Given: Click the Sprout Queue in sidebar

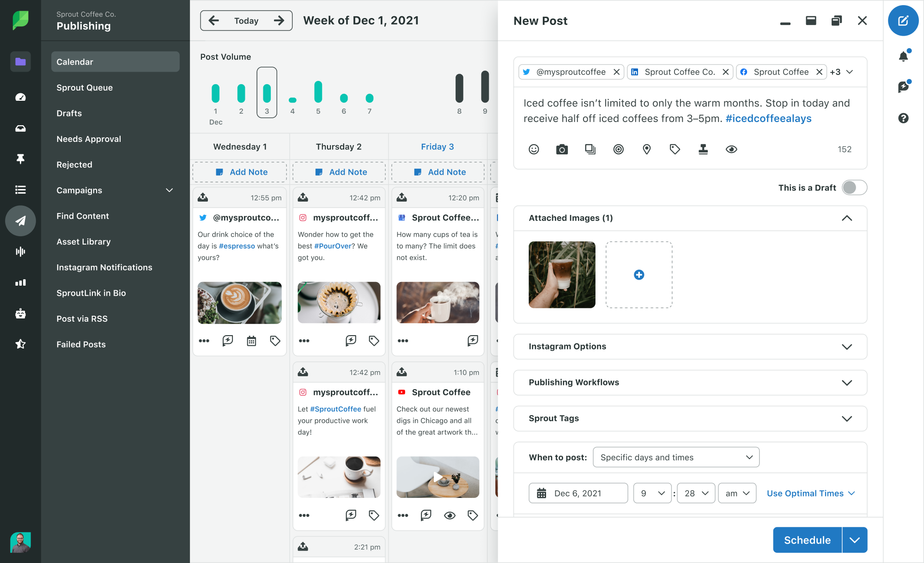Looking at the screenshot, I should [x=85, y=86].
